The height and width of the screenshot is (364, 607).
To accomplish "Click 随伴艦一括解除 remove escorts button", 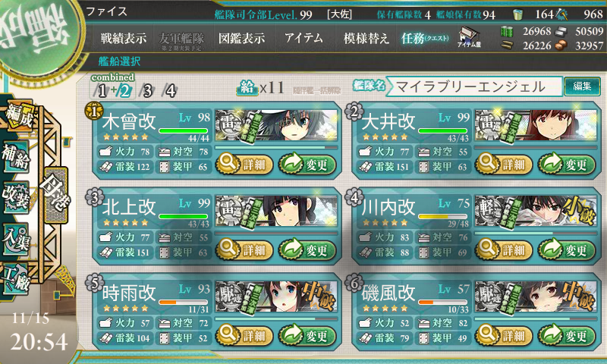I will point(316,90).
